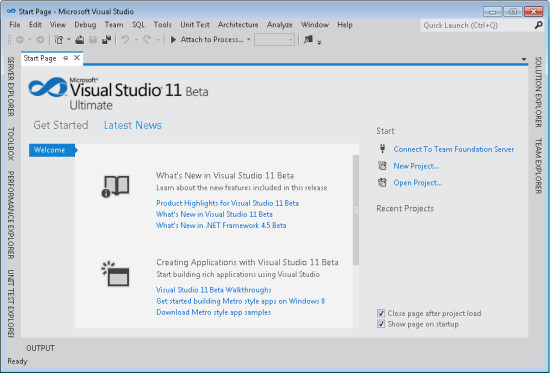The image size is (550, 373).
Task: Open the Unit Test menu
Action: pyautogui.click(x=195, y=25)
